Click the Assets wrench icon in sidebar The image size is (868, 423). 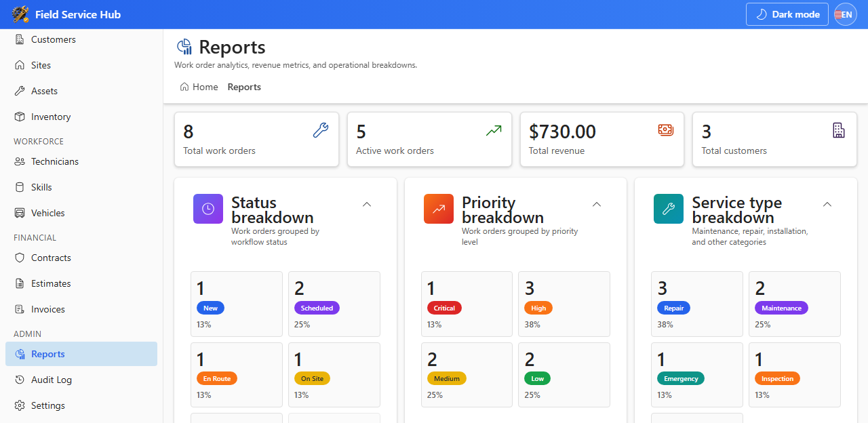coord(20,91)
